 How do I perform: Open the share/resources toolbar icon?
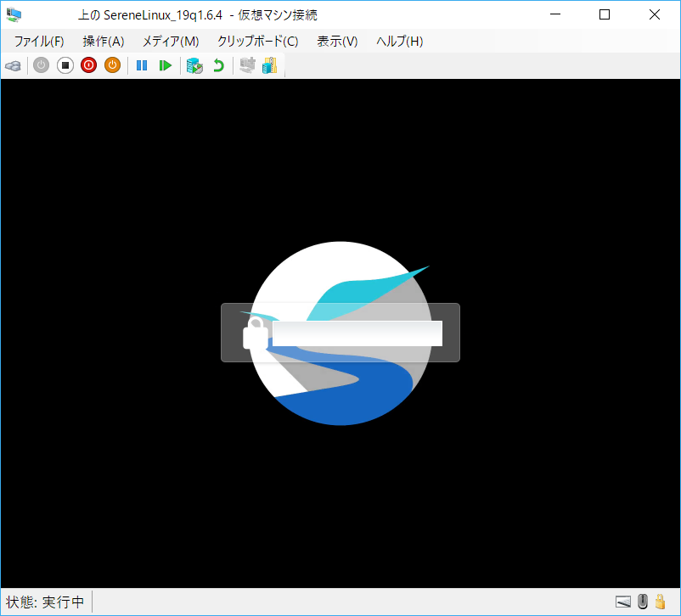pos(270,65)
